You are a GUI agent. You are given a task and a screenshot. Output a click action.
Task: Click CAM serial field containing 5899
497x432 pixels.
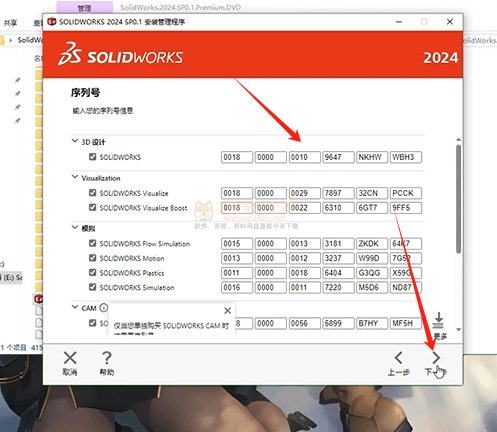point(338,323)
